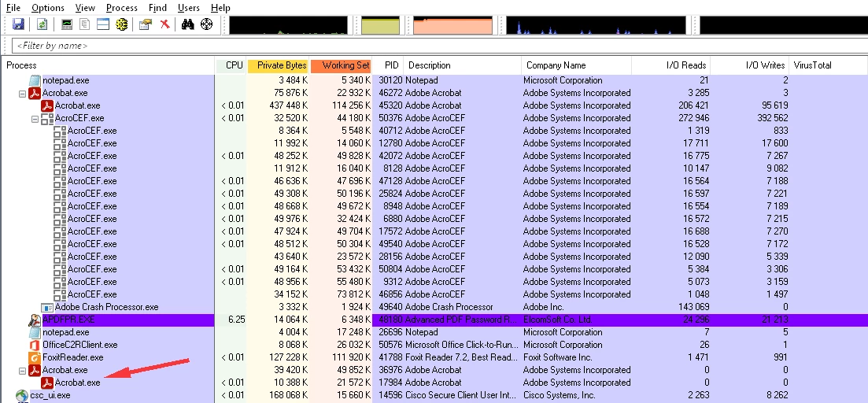
Task: Click the OfficeC2RClient.exe icon
Action: coord(35,345)
